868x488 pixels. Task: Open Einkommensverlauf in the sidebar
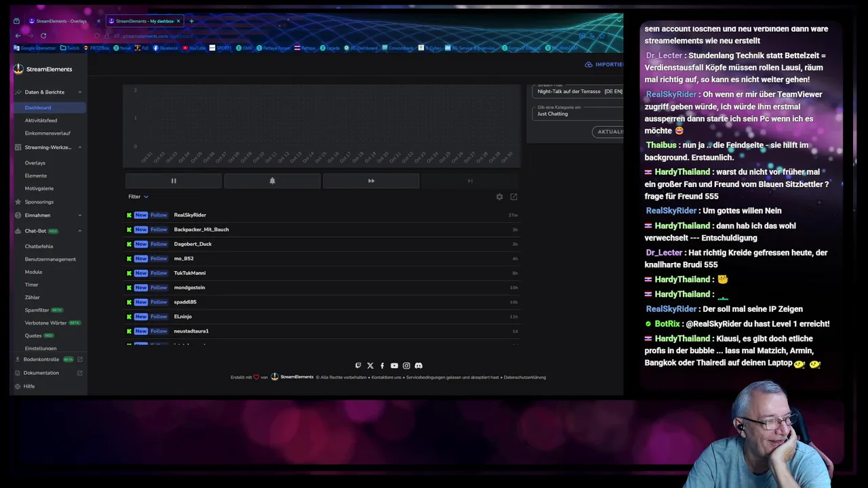[x=47, y=134]
